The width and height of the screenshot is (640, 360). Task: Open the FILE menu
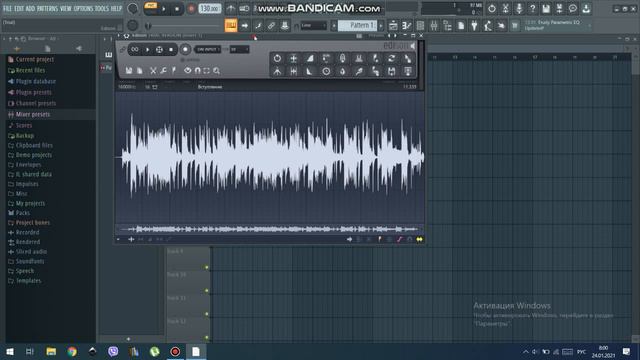(7, 8)
